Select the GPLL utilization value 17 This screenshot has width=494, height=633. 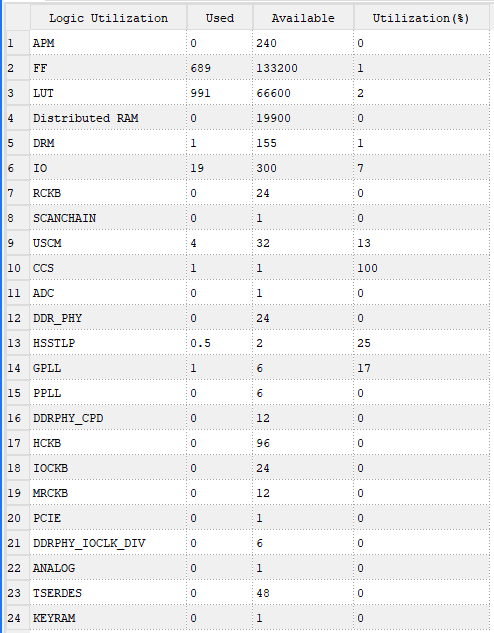pos(422,368)
